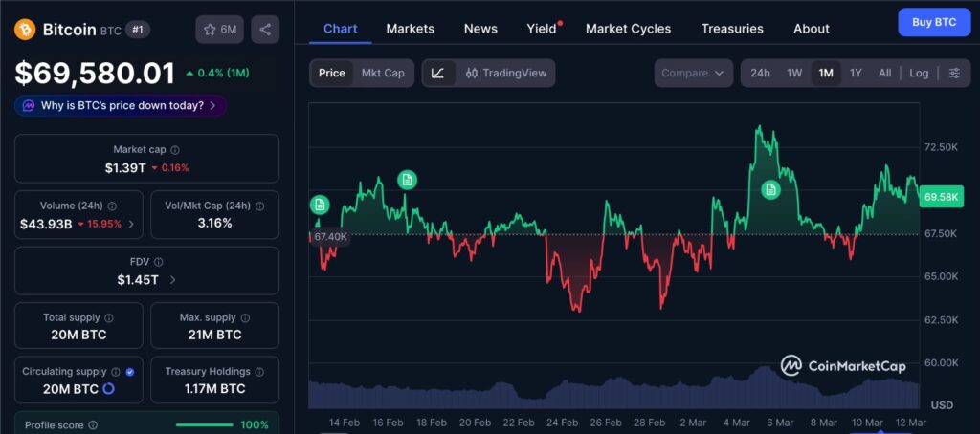Image resolution: width=980 pixels, height=434 pixels.
Task: Click the $69,580.01 price text
Action: 95,74
